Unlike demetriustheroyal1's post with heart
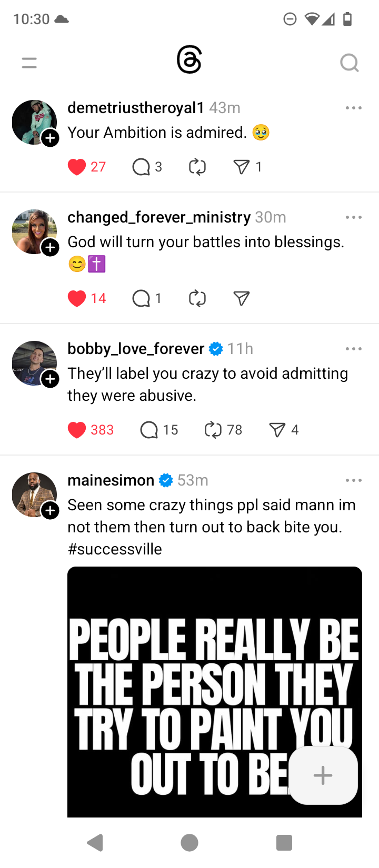 (77, 167)
